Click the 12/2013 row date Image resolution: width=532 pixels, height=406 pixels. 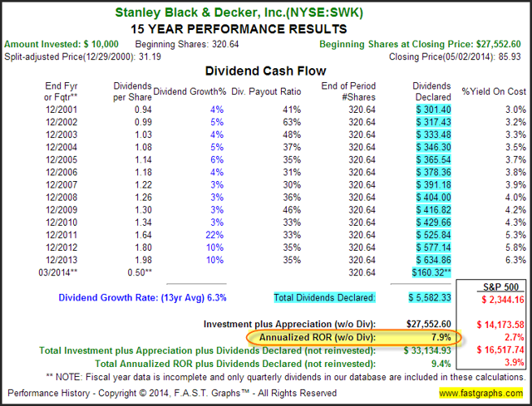tap(62, 260)
